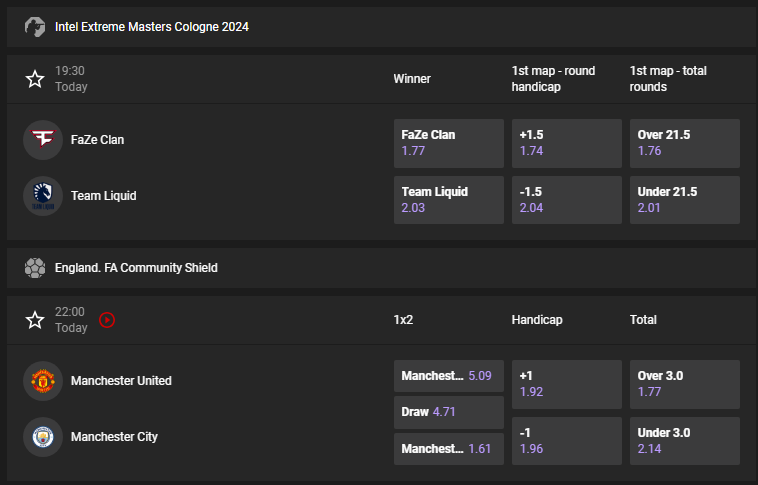Choose Under 3.0 total at 2.14
758x485 pixels.
coord(684,440)
